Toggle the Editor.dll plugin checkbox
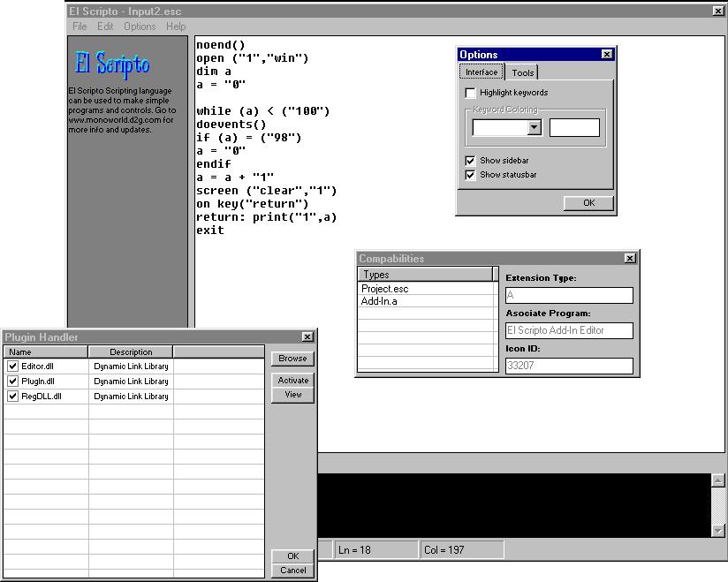Viewport: 728px width, 582px height. coord(13,367)
